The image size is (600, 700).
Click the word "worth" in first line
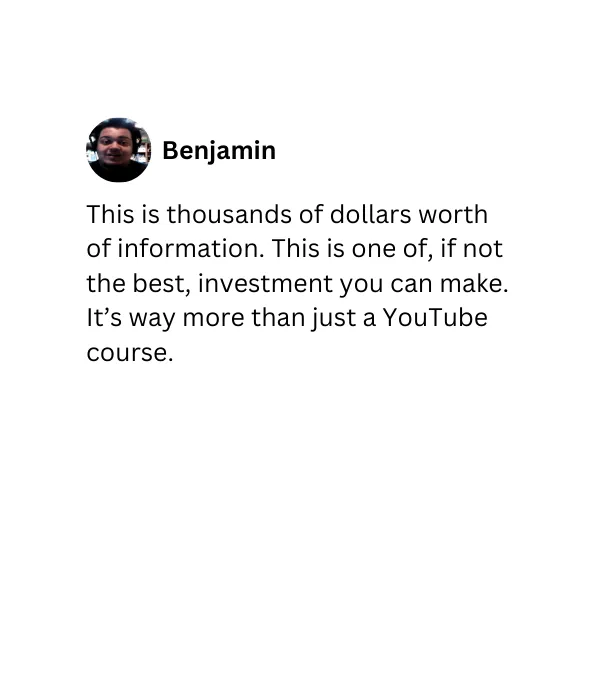pos(453,214)
